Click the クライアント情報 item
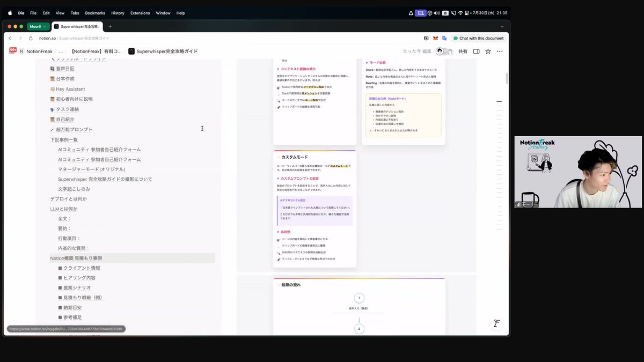 (79, 268)
